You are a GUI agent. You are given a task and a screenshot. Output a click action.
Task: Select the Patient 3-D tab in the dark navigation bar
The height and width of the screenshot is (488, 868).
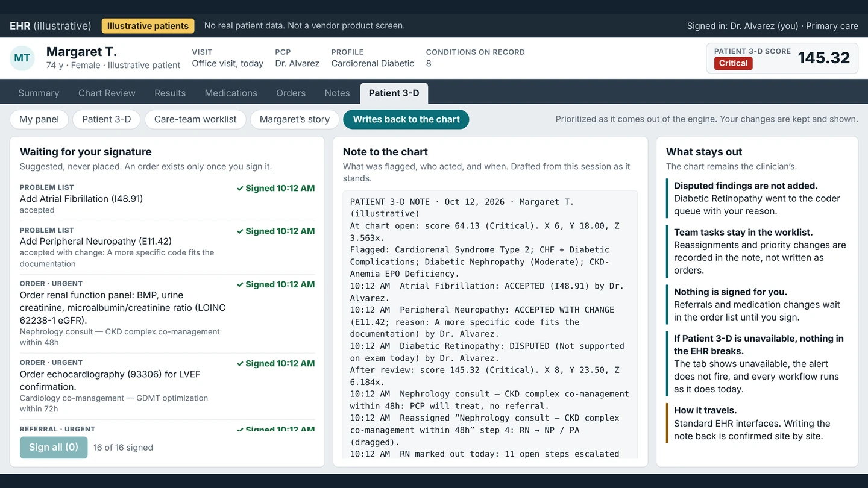[x=394, y=93]
